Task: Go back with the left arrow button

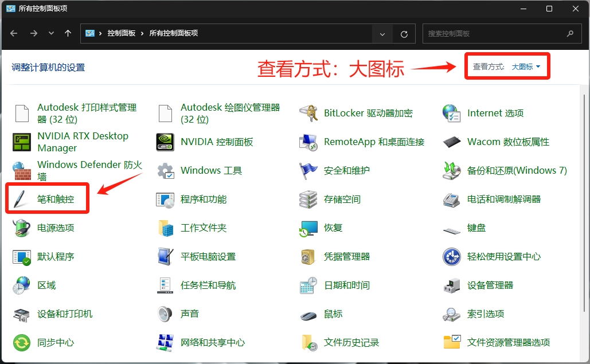Action: coord(14,33)
